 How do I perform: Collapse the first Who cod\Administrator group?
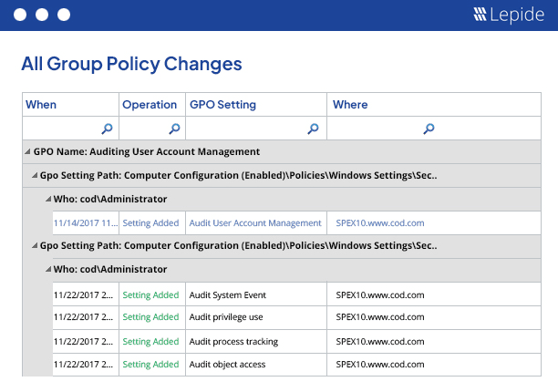click(x=47, y=199)
